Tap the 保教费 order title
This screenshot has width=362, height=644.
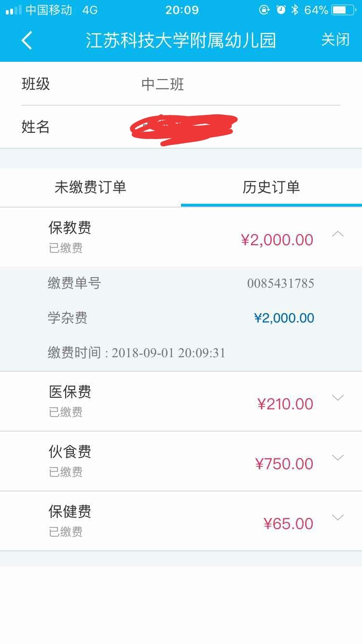click(70, 227)
